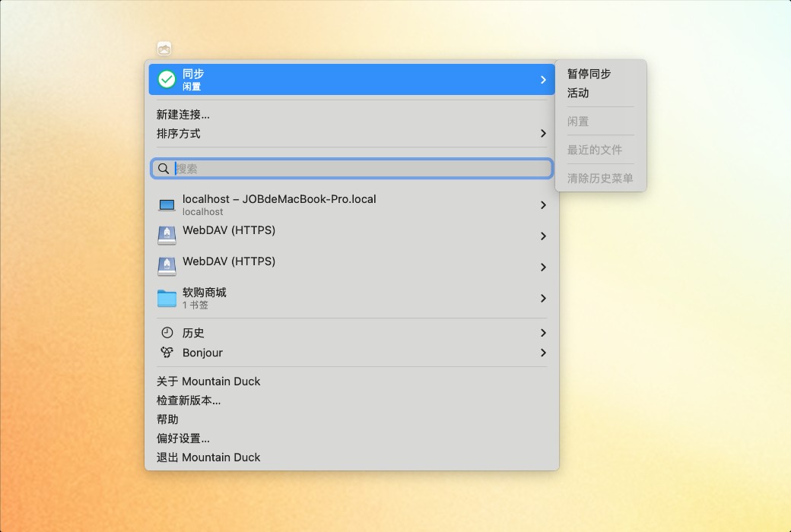Open 关于 Mountain Duck

tap(208, 382)
